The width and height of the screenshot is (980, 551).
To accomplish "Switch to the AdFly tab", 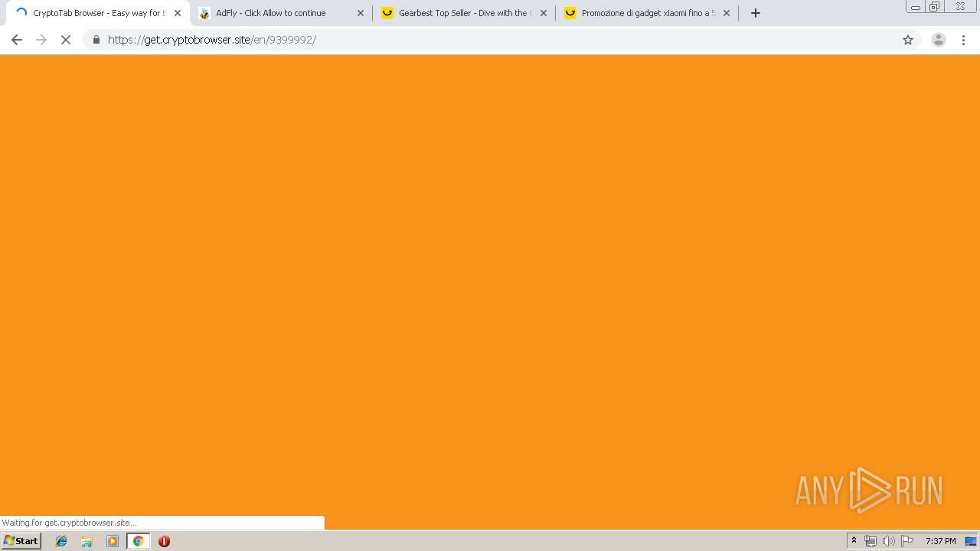I will [x=280, y=13].
